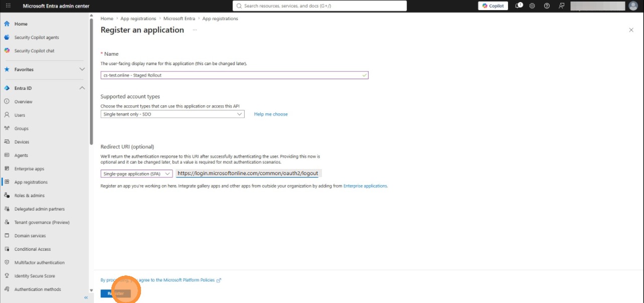Viewport: 644px width, 303px height.
Task: Open the app launcher waffle icon
Action: pyautogui.click(x=8, y=6)
